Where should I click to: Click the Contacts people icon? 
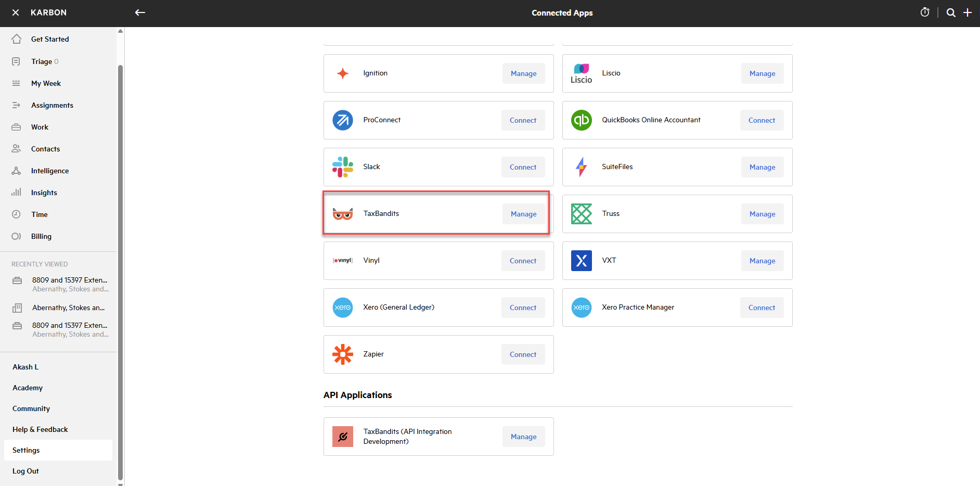tap(16, 149)
